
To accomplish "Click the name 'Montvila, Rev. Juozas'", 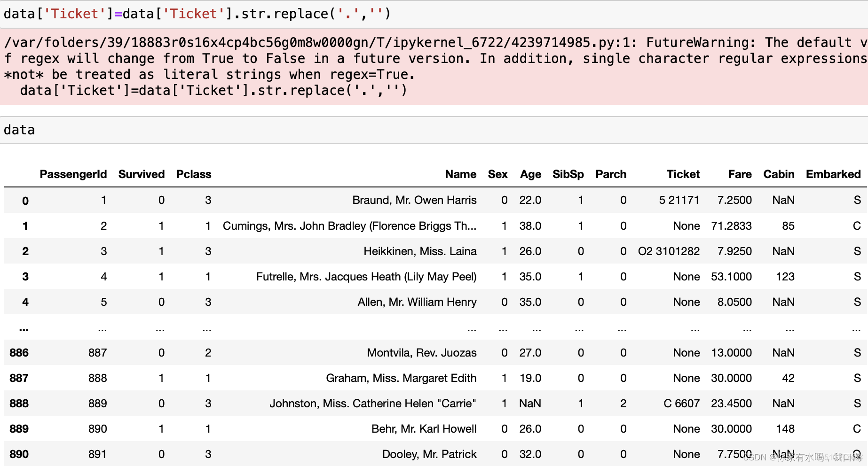I will click(x=422, y=353).
